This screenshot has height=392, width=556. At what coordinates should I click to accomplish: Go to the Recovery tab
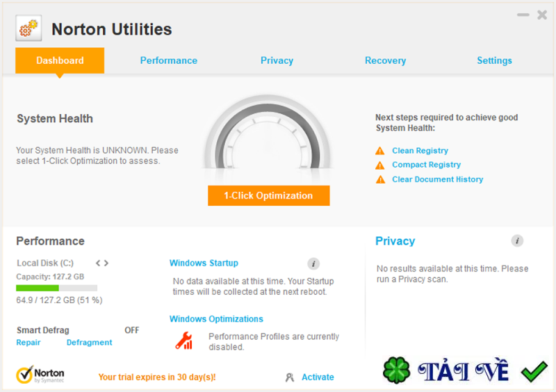tap(386, 60)
